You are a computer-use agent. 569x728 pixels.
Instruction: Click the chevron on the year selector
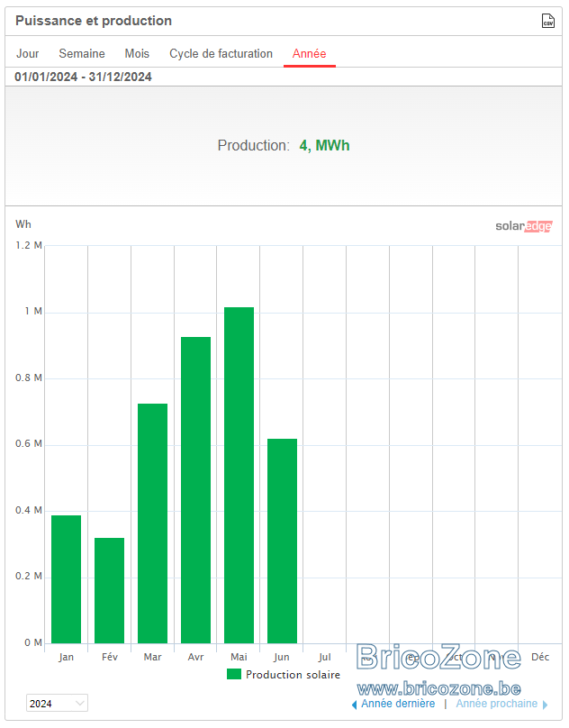coord(80,704)
